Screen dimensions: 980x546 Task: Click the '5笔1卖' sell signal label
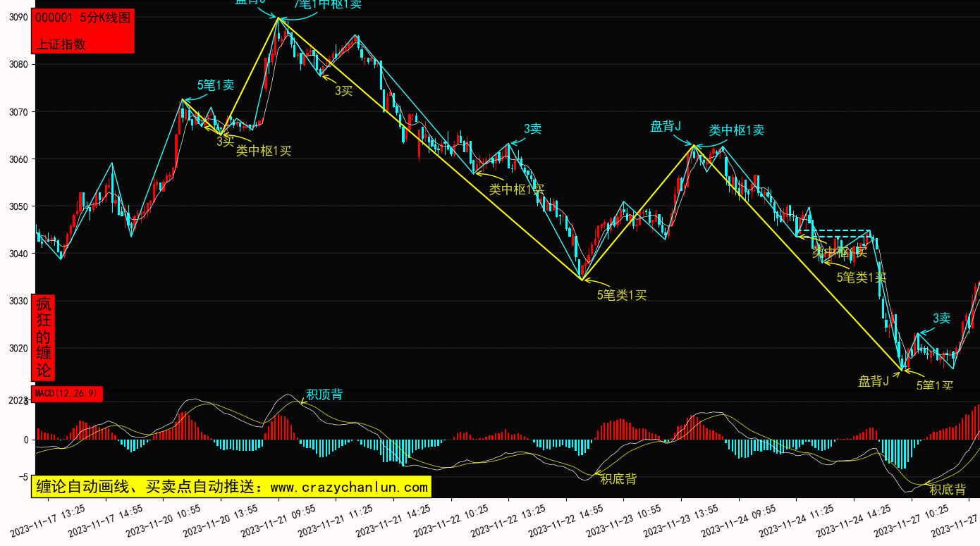[216, 85]
